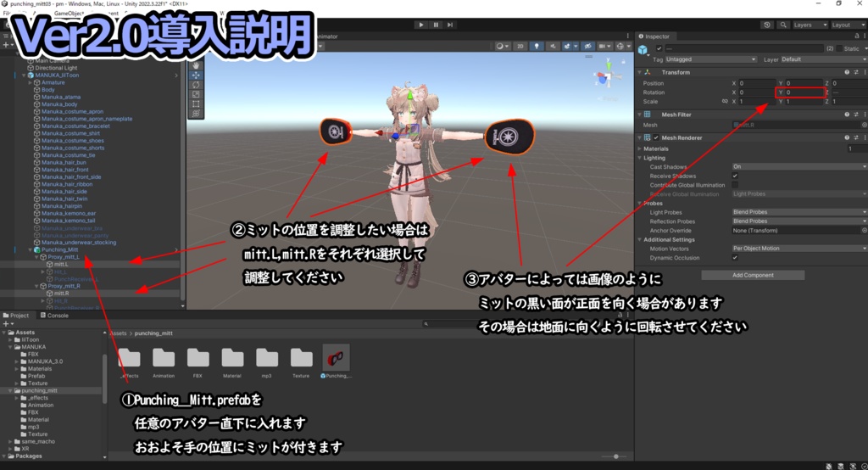
Task: Collapse the Mesh Filter component
Action: [640, 115]
